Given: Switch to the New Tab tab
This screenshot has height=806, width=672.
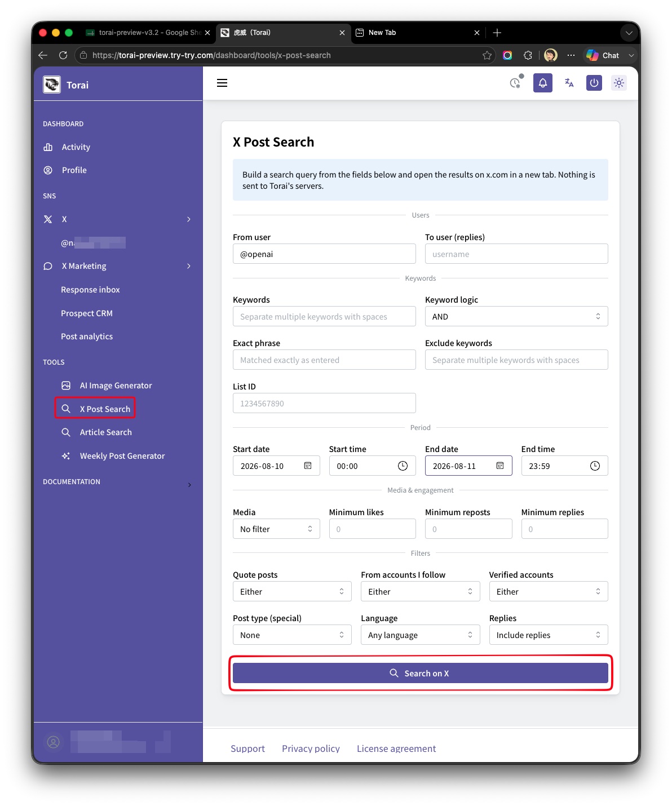Looking at the screenshot, I should tap(382, 33).
